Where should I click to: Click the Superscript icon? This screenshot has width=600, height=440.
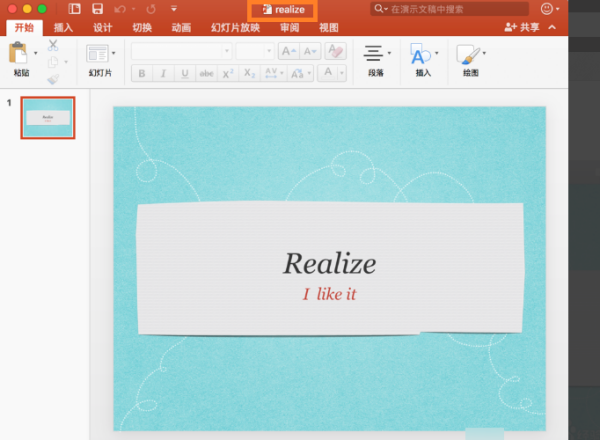[228, 73]
